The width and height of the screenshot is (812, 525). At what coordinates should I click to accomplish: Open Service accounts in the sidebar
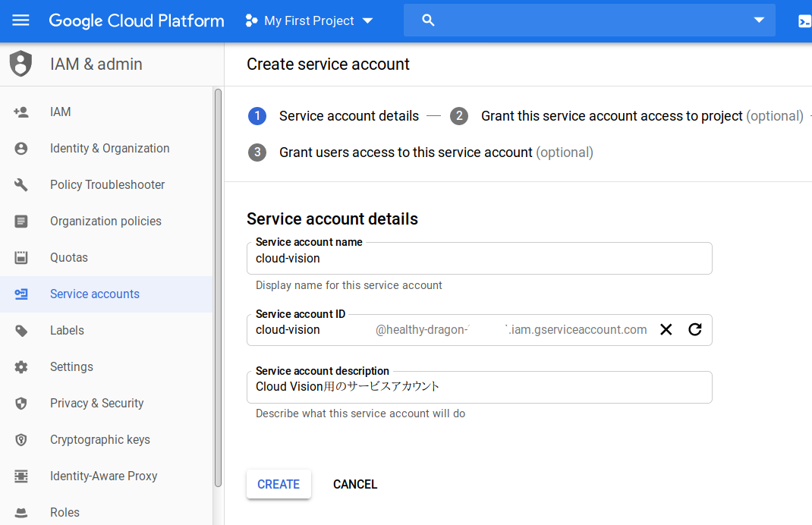[95, 294]
